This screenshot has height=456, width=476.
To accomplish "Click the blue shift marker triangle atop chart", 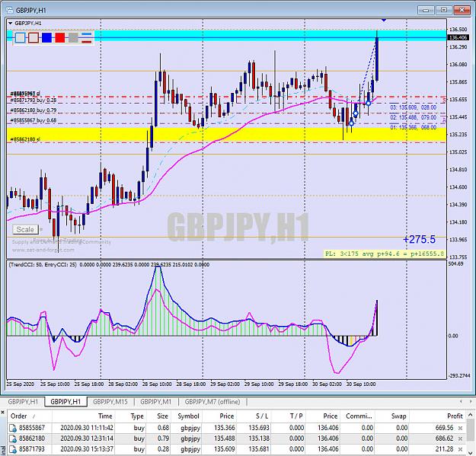I will tap(384, 20).
